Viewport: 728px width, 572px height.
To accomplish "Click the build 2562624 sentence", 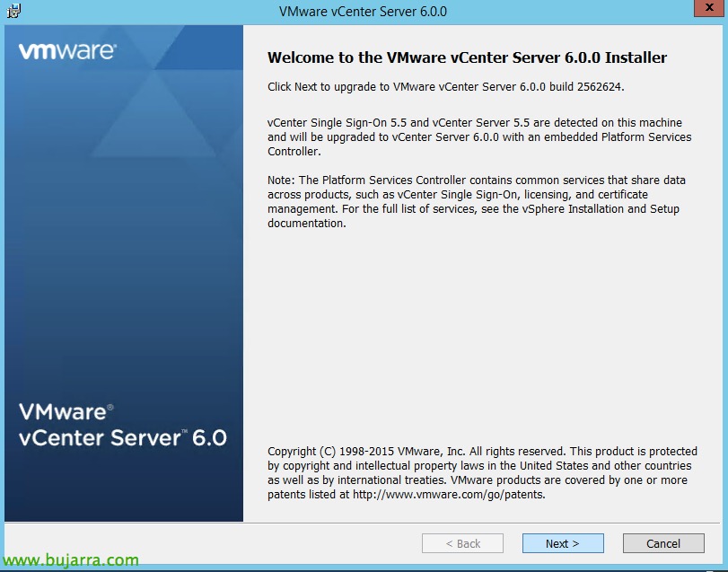I will tap(446, 87).
